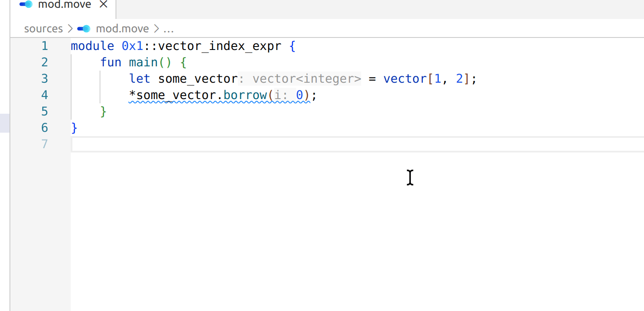Close the mod.move editor tab
Image resolution: width=644 pixels, height=311 pixels.
tap(103, 5)
